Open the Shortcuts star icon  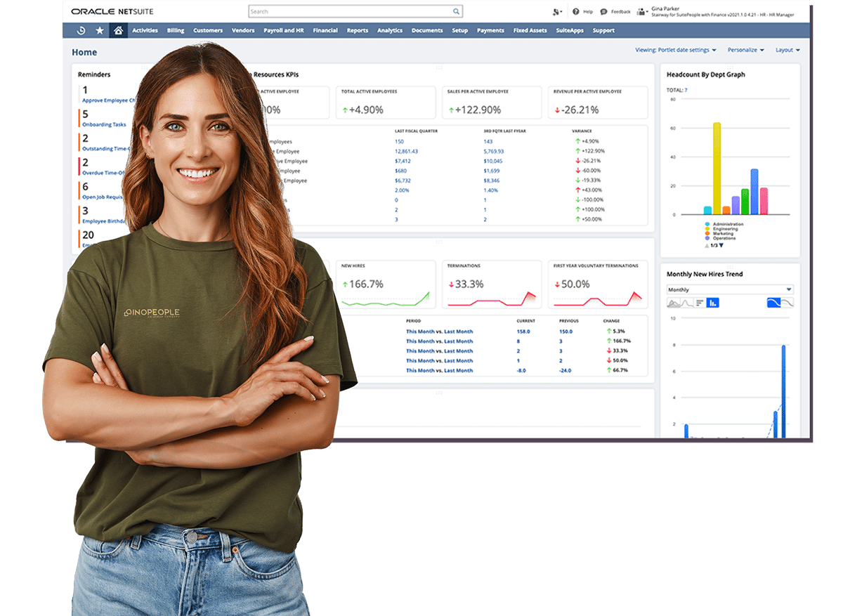click(100, 31)
